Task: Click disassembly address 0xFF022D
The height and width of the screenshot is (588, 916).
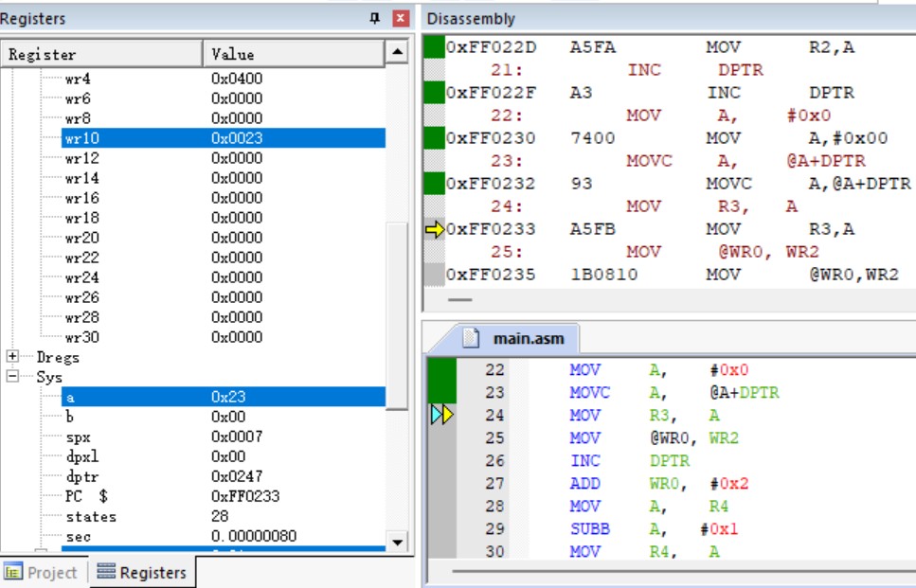Action: 491,46
